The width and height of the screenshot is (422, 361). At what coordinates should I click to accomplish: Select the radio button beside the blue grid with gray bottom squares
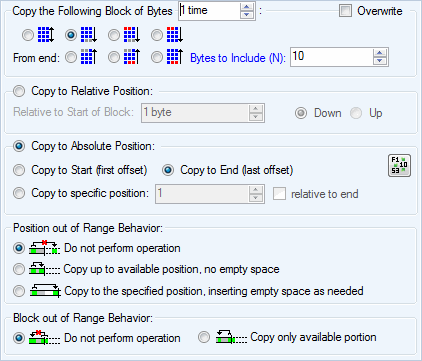[71, 35]
